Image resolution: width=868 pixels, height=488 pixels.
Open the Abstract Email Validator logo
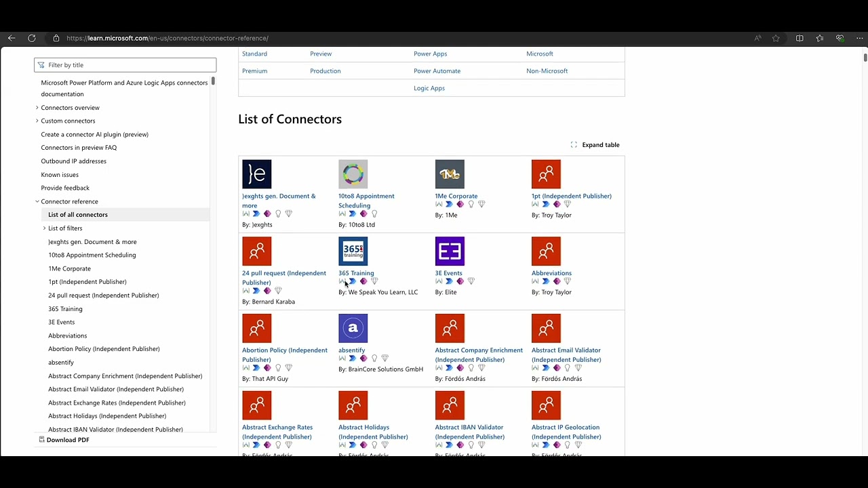(x=546, y=329)
